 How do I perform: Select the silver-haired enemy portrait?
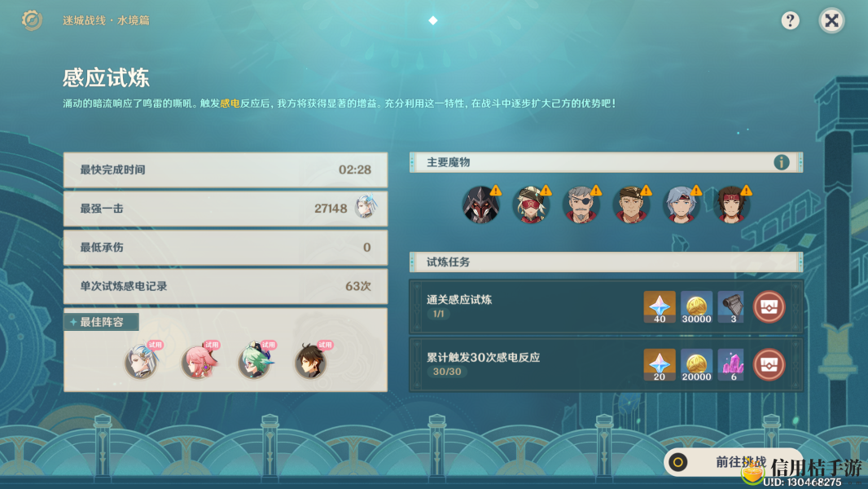[682, 205]
